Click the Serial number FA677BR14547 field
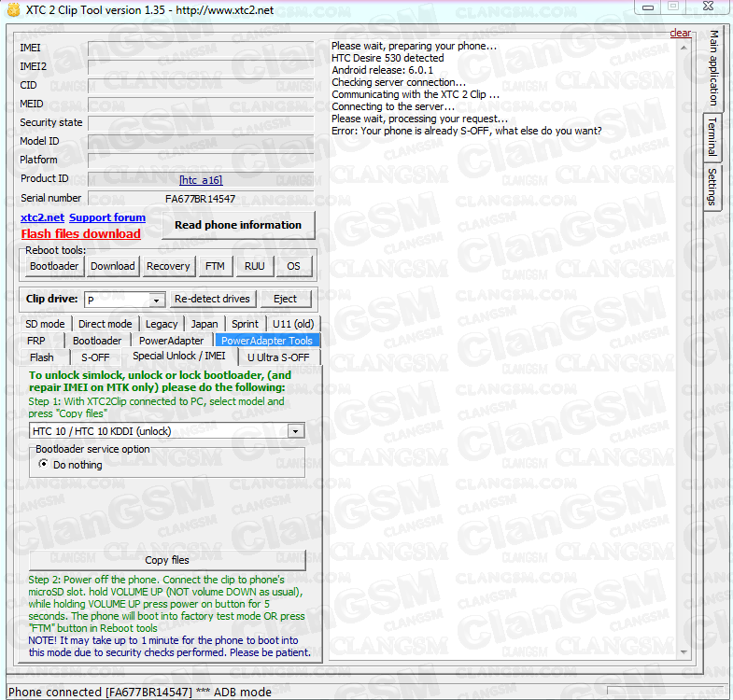 tap(201, 199)
